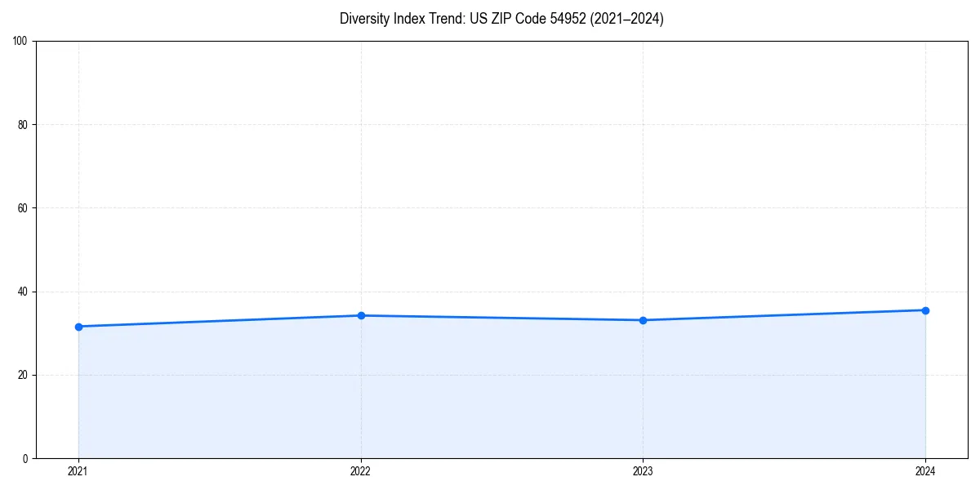The width and height of the screenshot is (980, 490).
Task: Select the 2022 data point marker
Action: 360,314
